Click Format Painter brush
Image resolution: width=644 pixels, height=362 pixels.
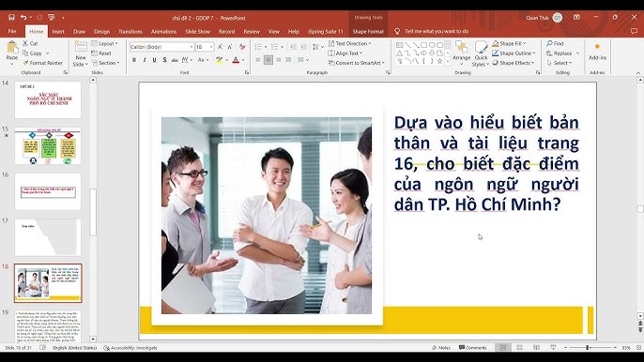[x=43, y=63]
